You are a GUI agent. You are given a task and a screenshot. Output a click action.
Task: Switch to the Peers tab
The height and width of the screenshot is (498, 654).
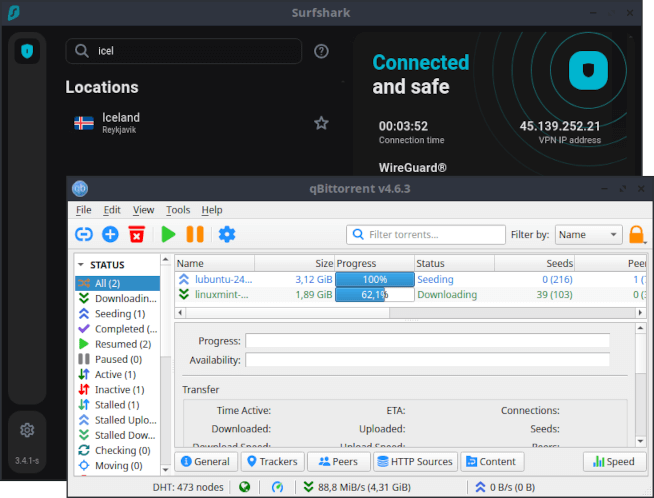coord(339,461)
